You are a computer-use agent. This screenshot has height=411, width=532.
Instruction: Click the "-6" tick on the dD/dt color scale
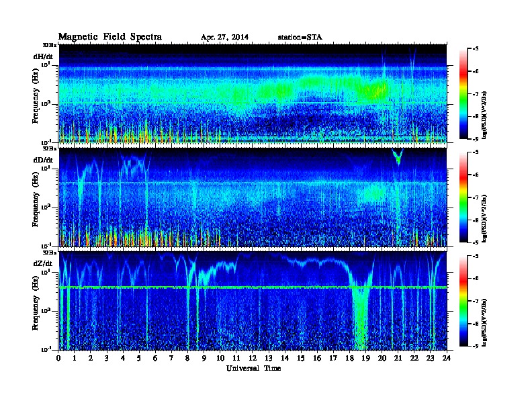pos(476,175)
